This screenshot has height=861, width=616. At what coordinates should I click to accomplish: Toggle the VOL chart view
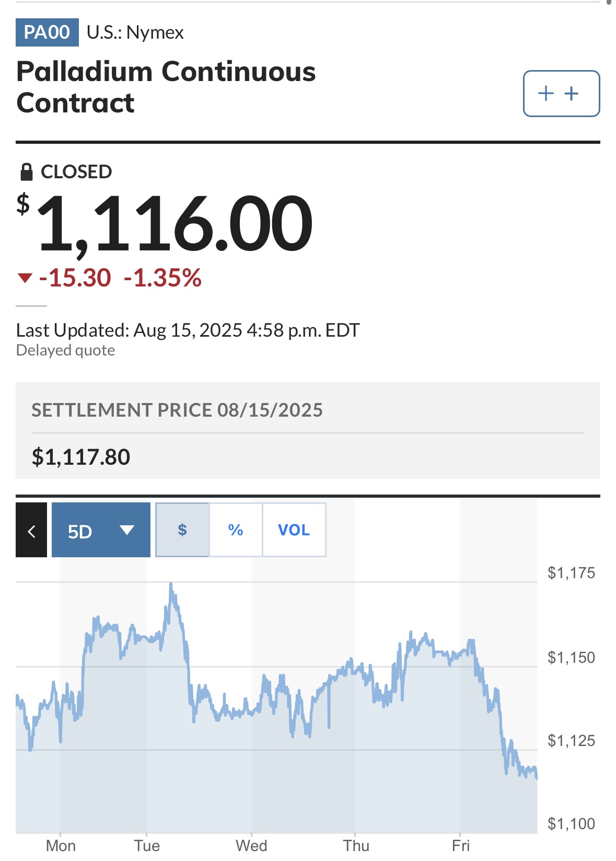294,530
